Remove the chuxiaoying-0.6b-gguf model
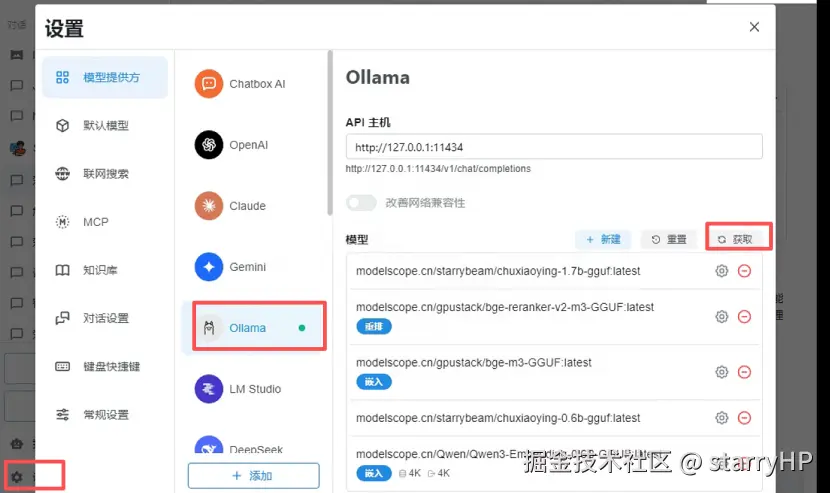The height and width of the screenshot is (493, 830). [744, 418]
